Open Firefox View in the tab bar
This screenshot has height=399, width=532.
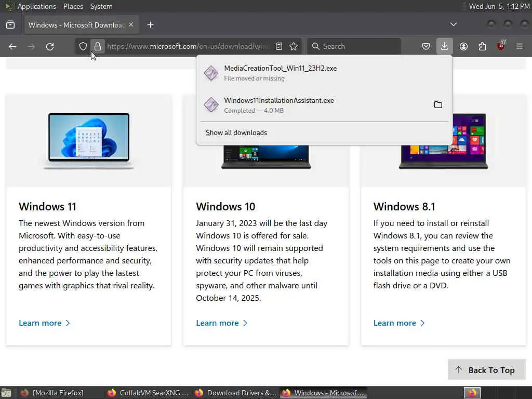[10, 25]
